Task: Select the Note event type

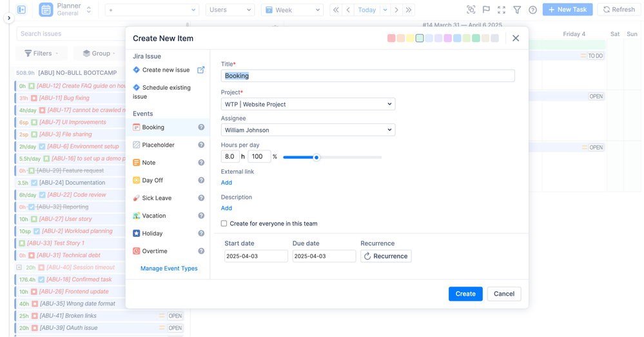Action: click(168, 163)
